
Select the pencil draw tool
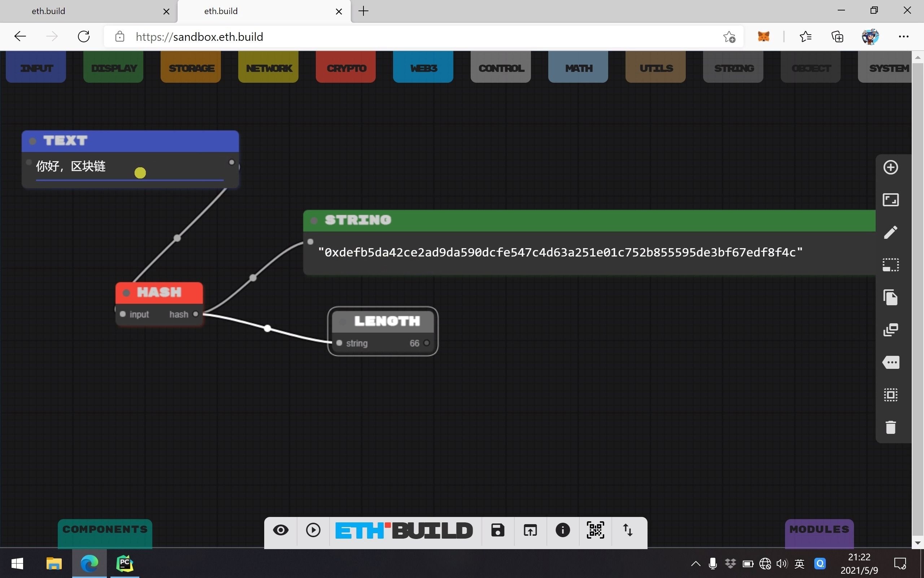pyautogui.click(x=891, y=232)
